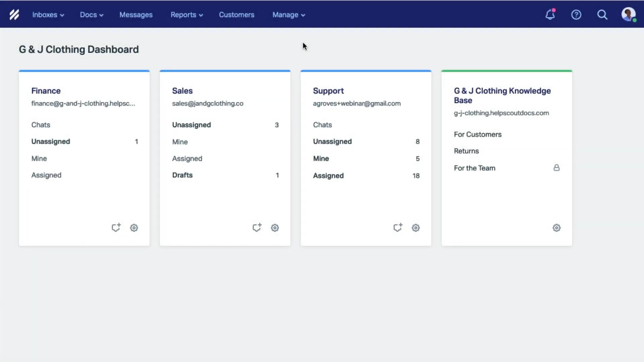Start new conversation in Finance inbox
The image size is (644, 362).
116,228
